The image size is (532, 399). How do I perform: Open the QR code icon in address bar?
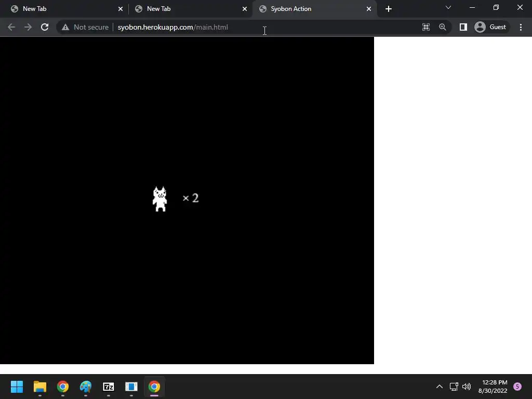pos(426,27)
